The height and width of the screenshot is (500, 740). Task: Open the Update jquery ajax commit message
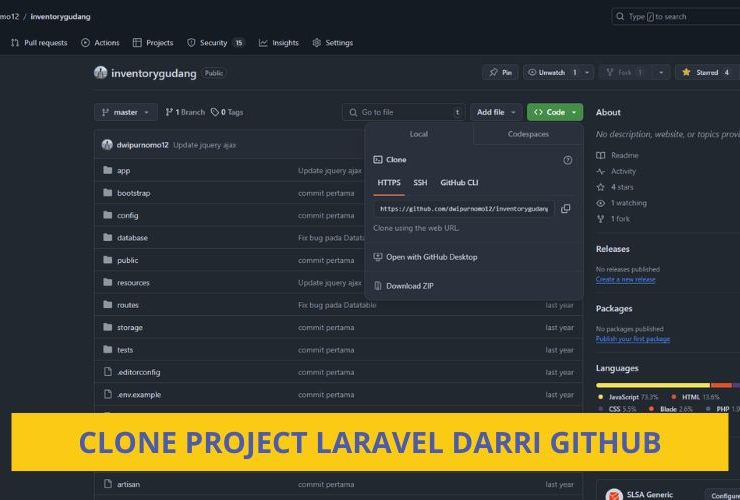[x=205, y=145]
